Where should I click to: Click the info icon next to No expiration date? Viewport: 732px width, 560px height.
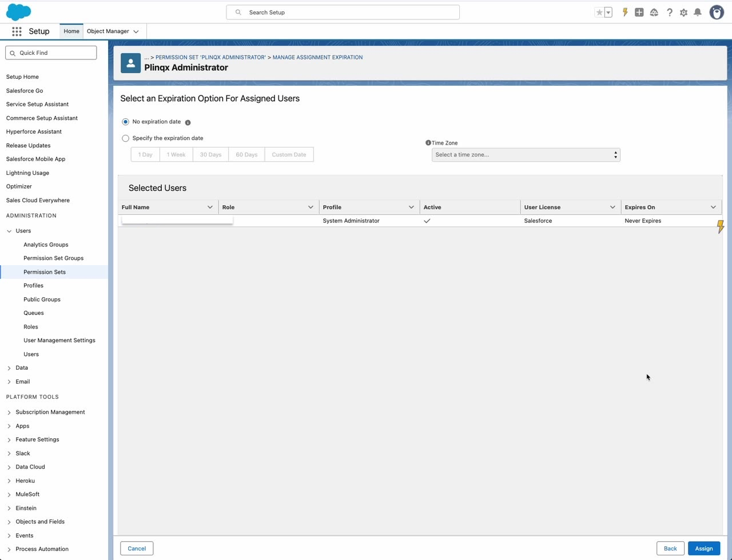click(188, 122)
